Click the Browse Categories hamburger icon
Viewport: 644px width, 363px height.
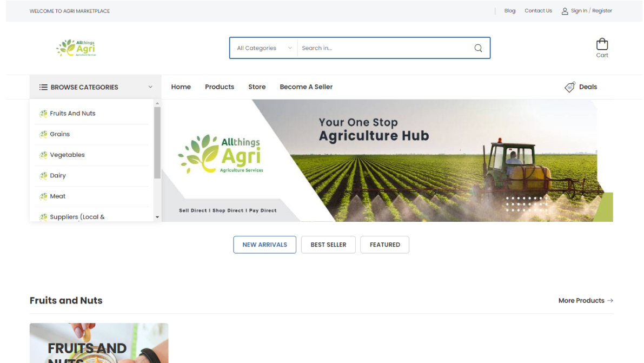[43, 87]
